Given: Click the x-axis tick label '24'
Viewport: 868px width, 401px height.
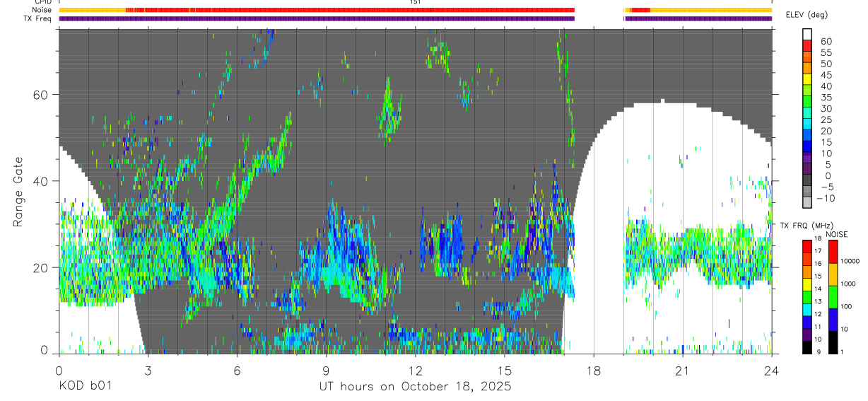Looking at the screenshot, I should [771, 370].
